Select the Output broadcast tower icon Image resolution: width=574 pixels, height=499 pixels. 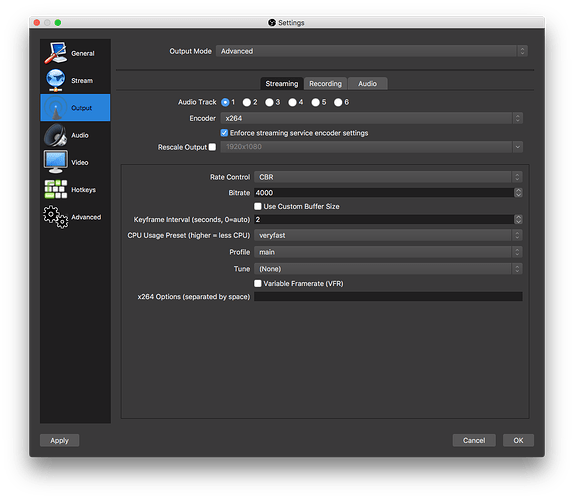coord(56,108)
